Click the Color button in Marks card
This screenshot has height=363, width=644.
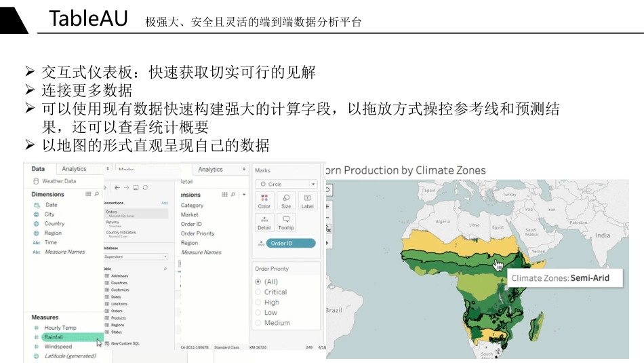[264, 201]
